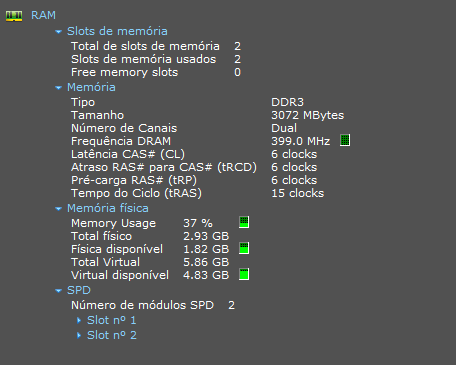Collapse the SPD section arrow
The height and width of the screenshot is (365, 456).
tap(58, 291)
